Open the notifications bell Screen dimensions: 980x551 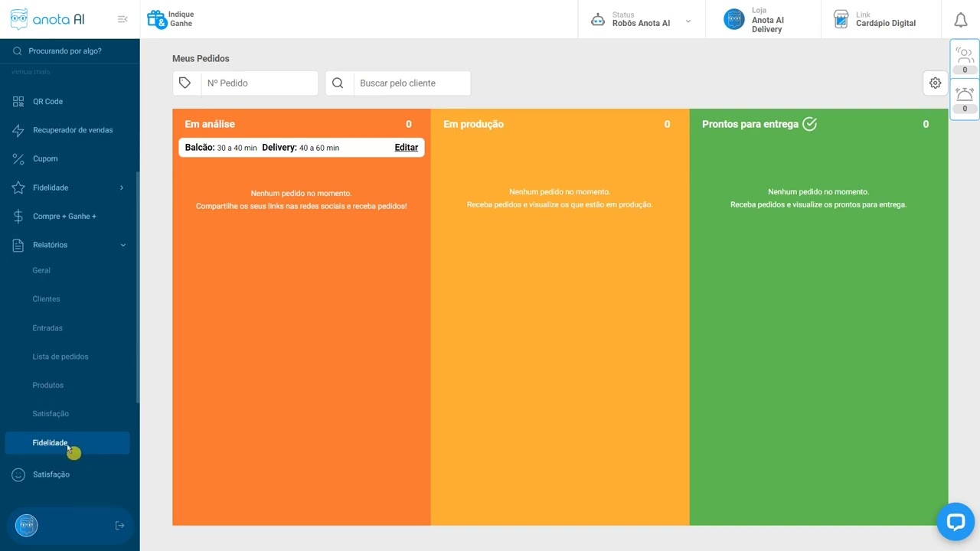coord(960,20)
